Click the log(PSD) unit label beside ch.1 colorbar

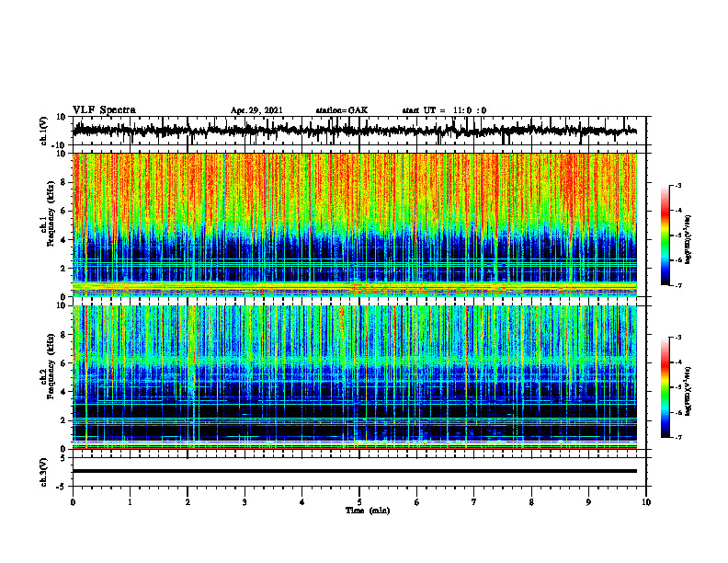tap(688, 240)
